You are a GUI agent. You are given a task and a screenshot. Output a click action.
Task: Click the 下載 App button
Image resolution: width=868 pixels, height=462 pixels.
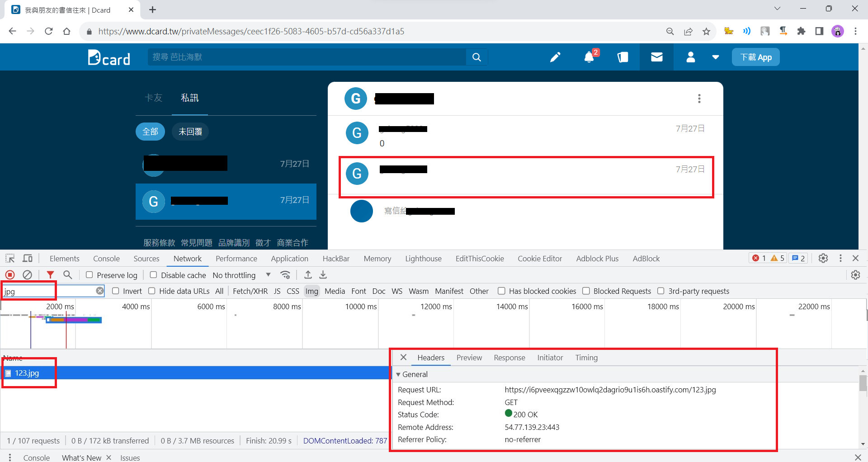[756, 57]
